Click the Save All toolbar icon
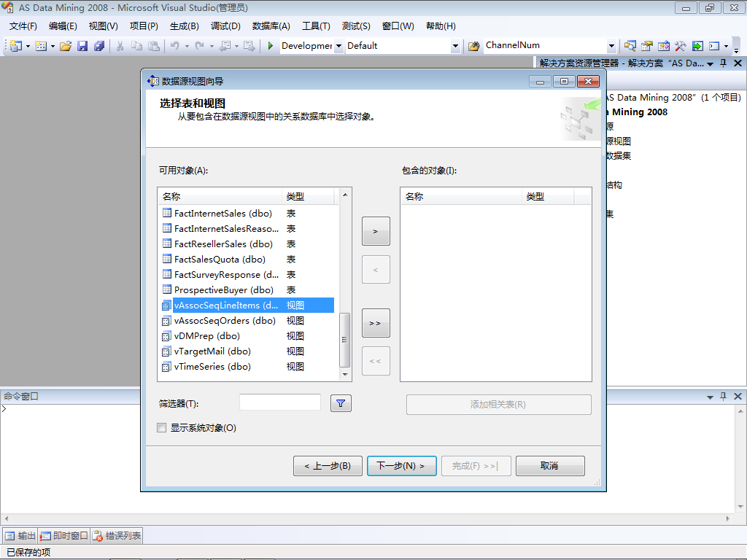This screenshot has width=747, height=560. pos(99,46)
